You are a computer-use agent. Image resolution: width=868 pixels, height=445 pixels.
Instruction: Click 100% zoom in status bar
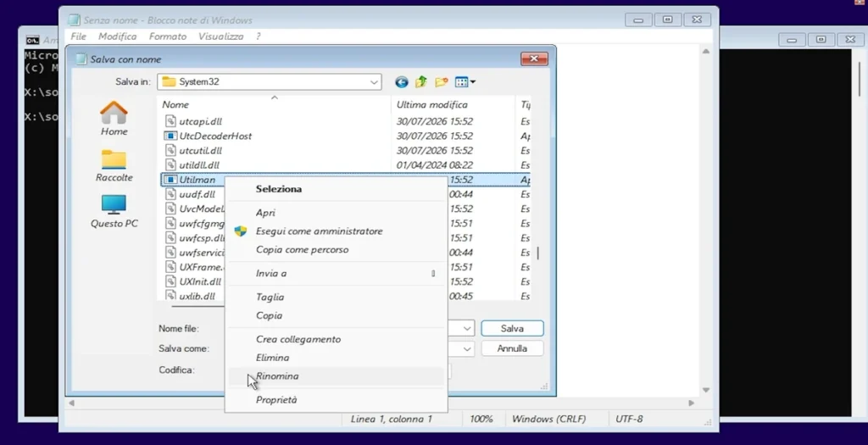click(481, 419)
